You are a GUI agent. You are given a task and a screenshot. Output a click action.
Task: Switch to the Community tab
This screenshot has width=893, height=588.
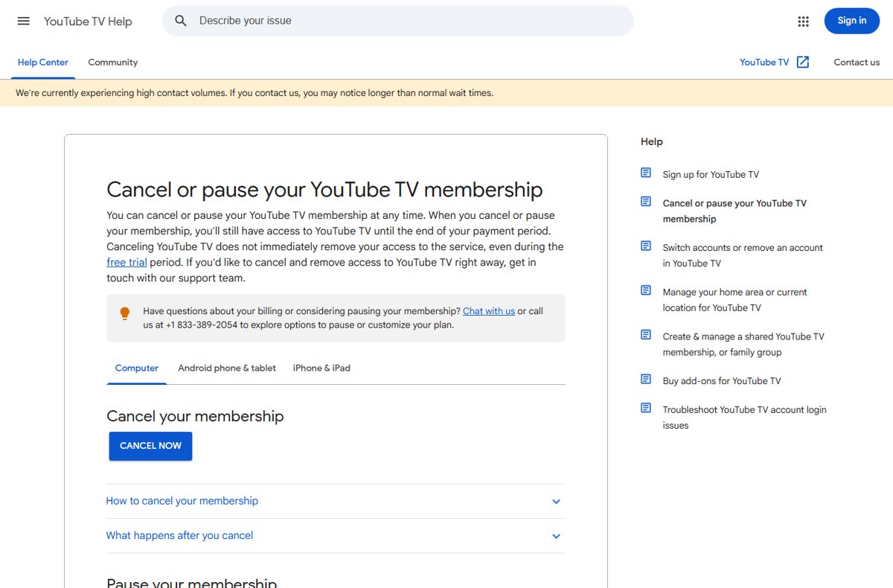(x=113, y=63)
